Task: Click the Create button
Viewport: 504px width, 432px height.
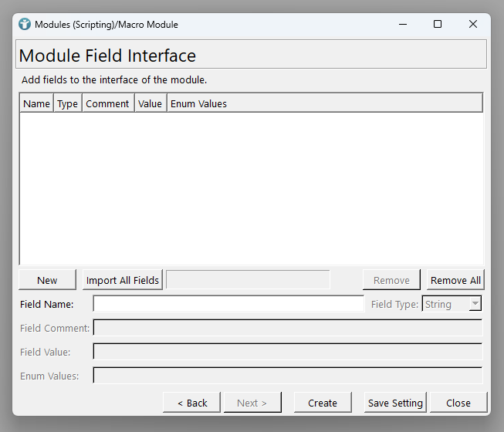Action: pyautogui.click(x=322, y=403)
